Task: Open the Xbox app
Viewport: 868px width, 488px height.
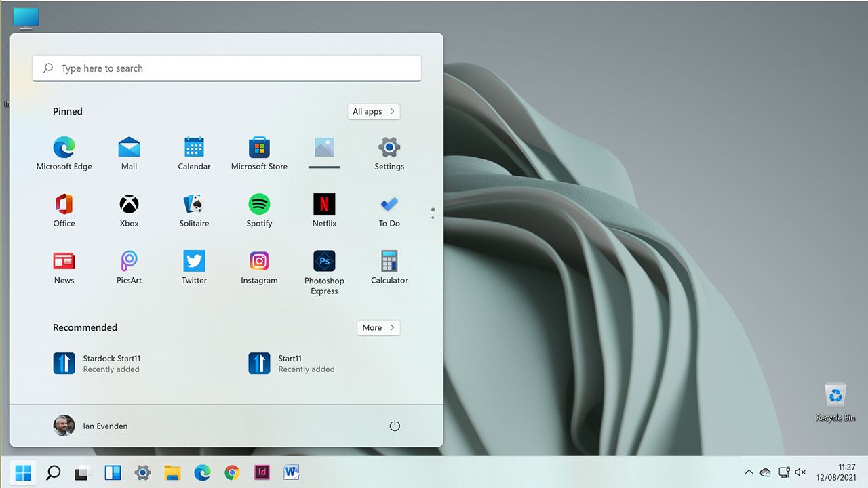Action: (129, 211)
